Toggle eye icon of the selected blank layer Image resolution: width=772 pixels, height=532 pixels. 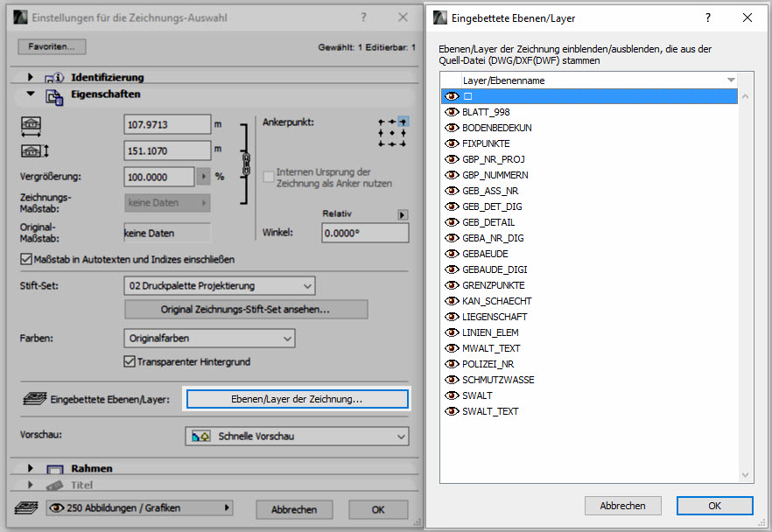point(452,96)
